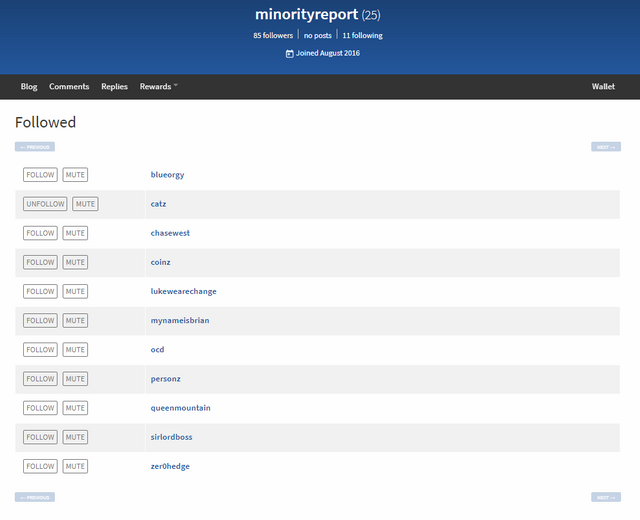Open the Comments tab
Screen dimensions: 640x520
69,87
